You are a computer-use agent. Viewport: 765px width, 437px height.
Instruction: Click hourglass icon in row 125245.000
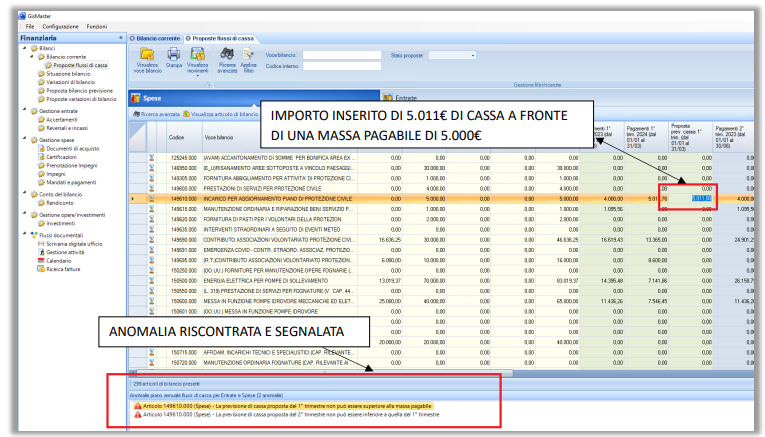[151, 158]
